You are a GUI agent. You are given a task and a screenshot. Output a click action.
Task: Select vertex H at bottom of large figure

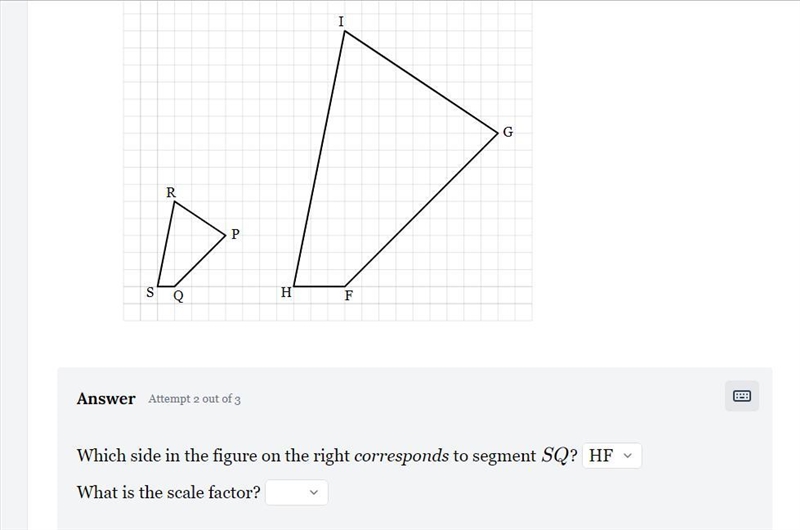click(x=294, y=286)
